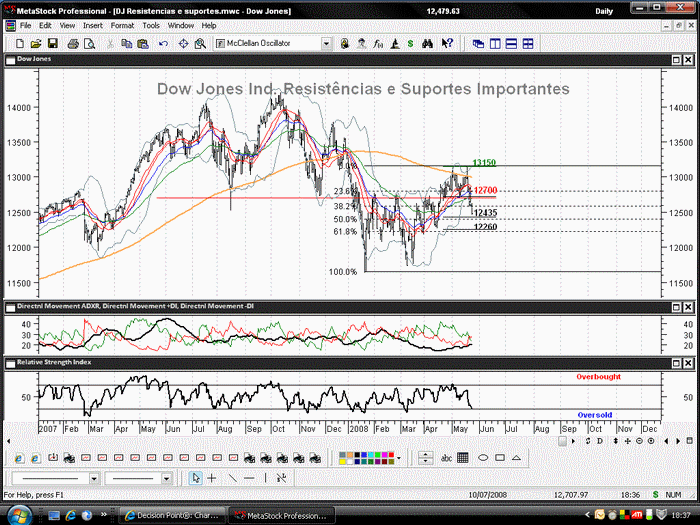Click the Print Preview icon
Screen dimensions: 700x525
tap(90, 44)
